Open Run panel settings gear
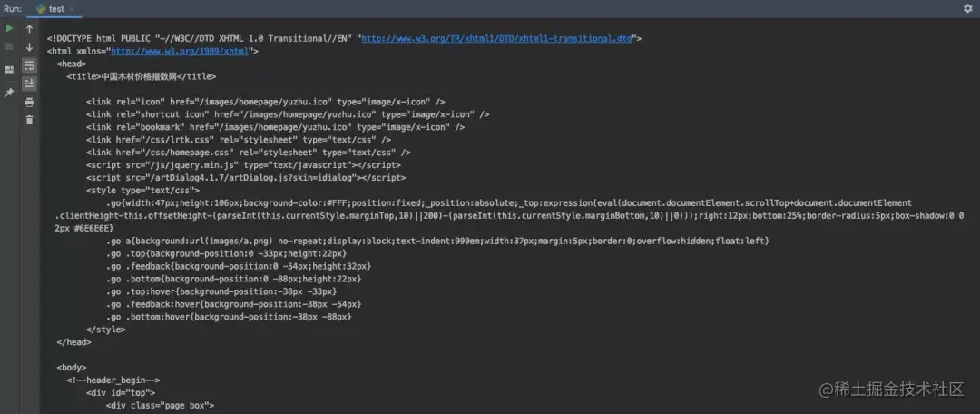This screenshot has height=414, width=980. tap(968, 8)
